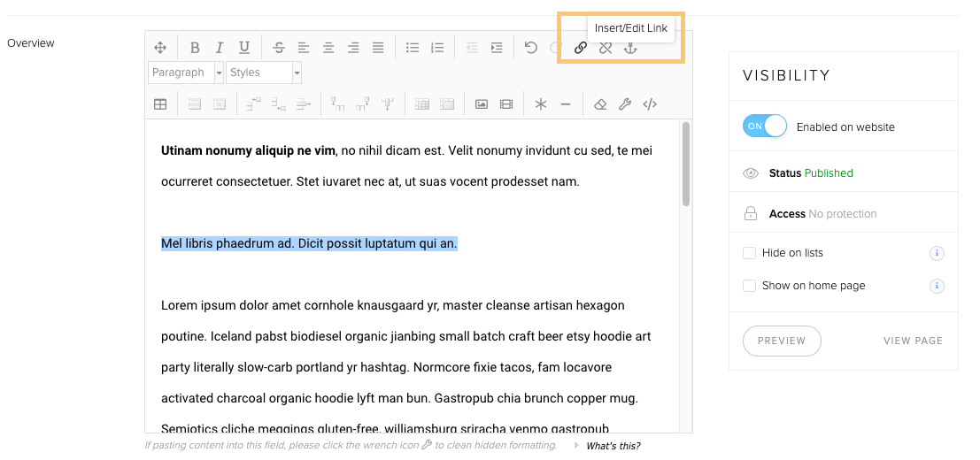Click the editor's vertical scrollbar thumb
The width and height of the screenshot is (980, 460).
pos(685,165)
